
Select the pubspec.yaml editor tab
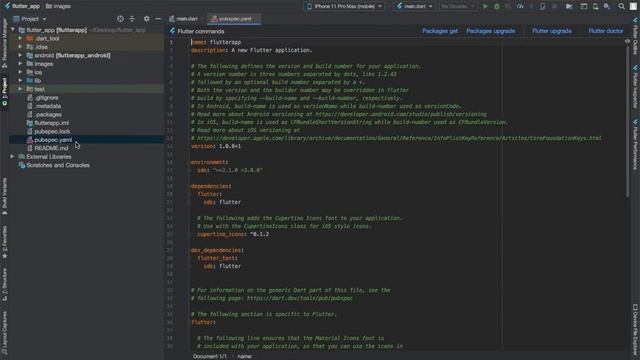(x=233, y=19)
